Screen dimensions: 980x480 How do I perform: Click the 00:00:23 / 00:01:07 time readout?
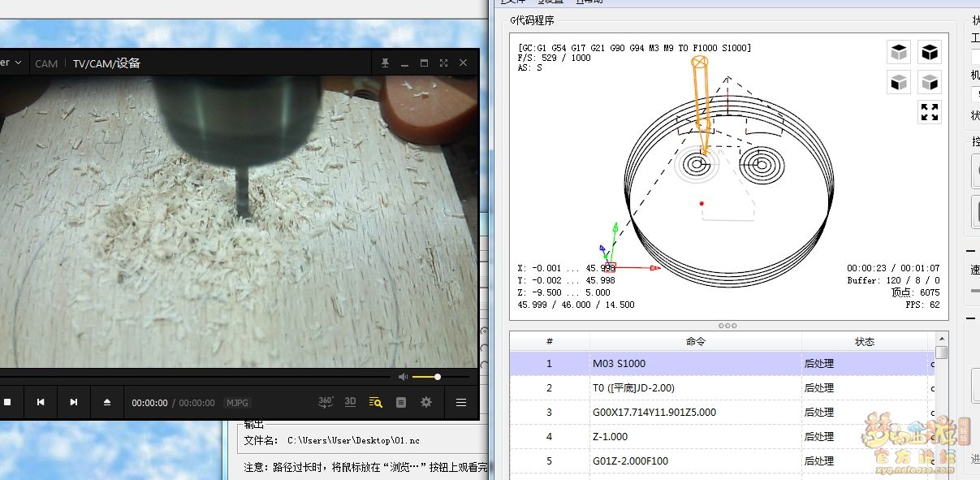coord(893,268)
